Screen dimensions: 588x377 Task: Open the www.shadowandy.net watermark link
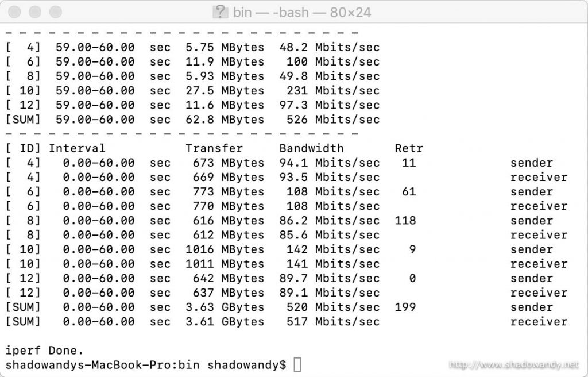[x=513, y=364]
